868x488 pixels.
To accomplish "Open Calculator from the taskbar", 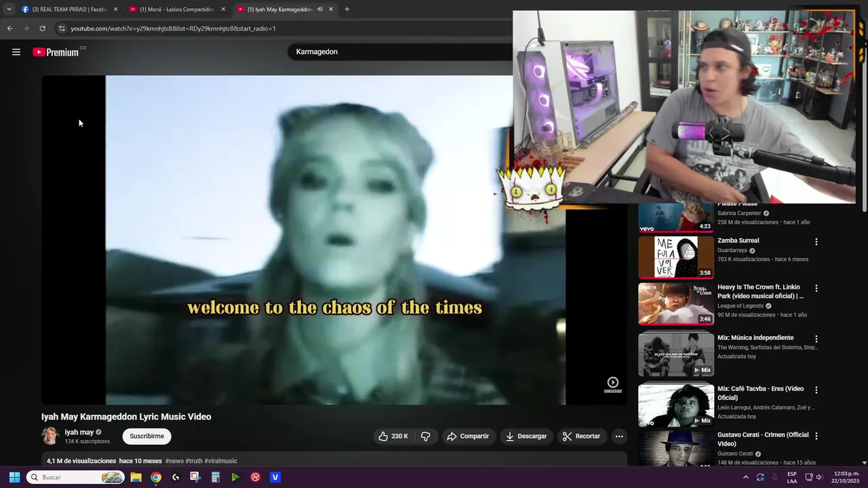I will 216,477.
